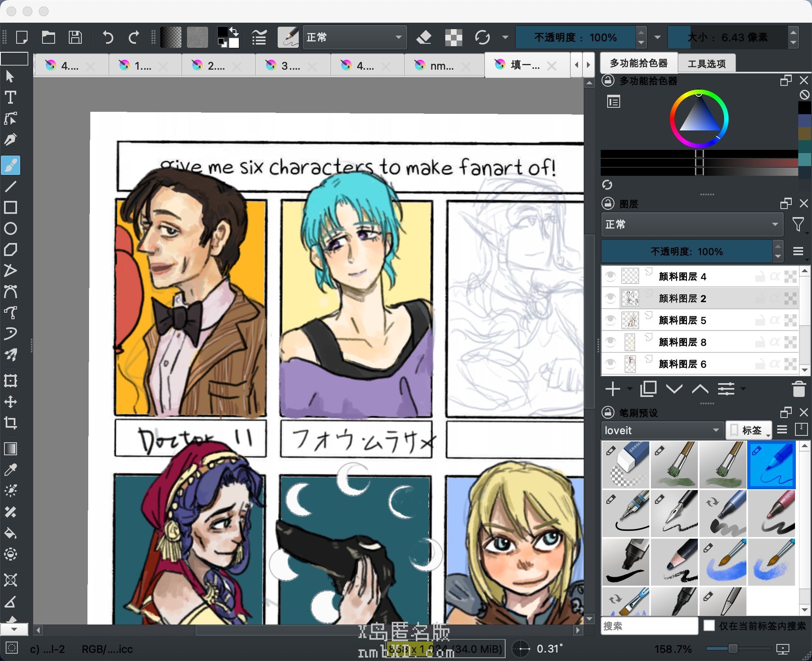
Task: Select the Freehand Brush tool
Action: pyautogui.click(x=11, y=165)
